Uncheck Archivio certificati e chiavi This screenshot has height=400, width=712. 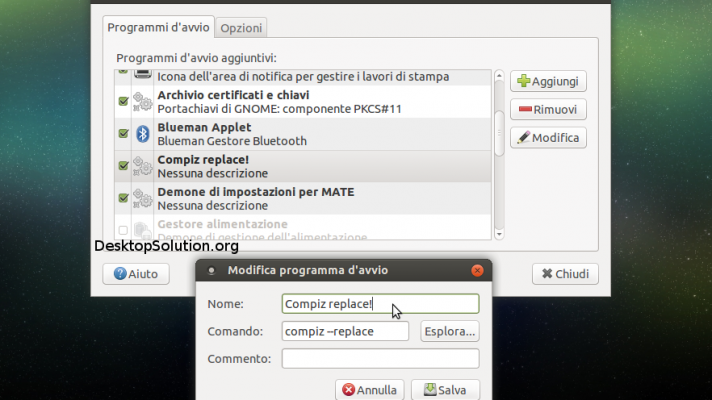123,101
